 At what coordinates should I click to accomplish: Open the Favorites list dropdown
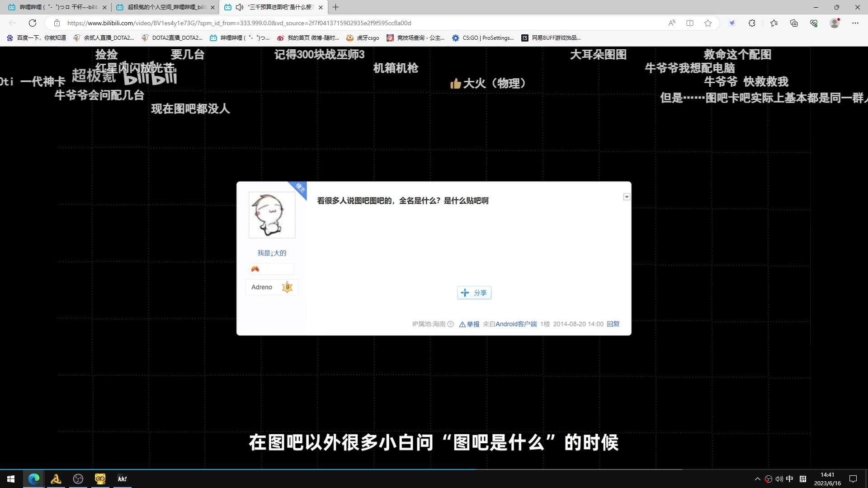point(774,23)
